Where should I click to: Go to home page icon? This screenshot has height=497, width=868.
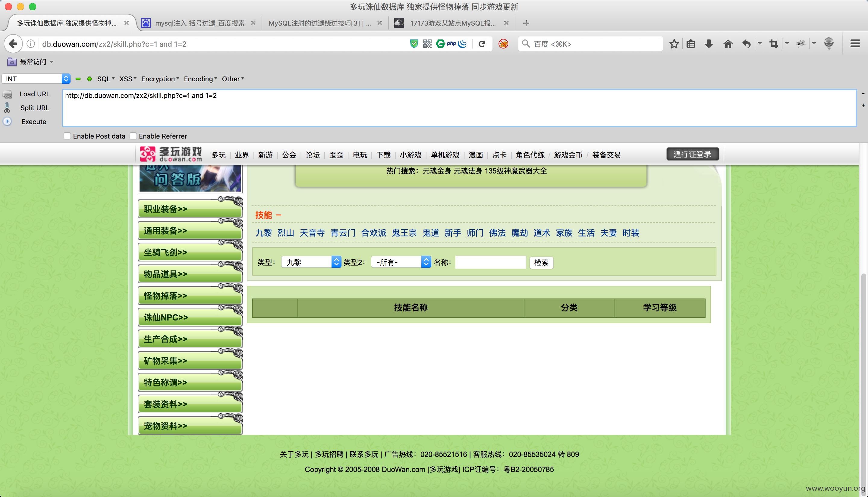(728, 44)
